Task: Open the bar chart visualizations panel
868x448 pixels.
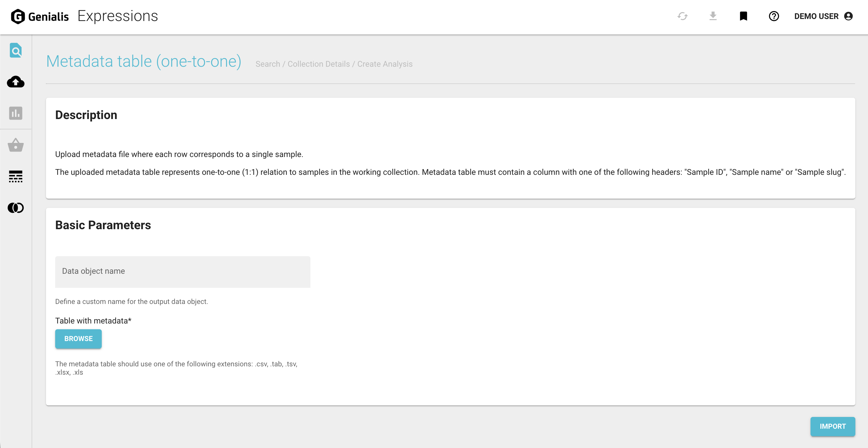Action: (x=16, y=114)
